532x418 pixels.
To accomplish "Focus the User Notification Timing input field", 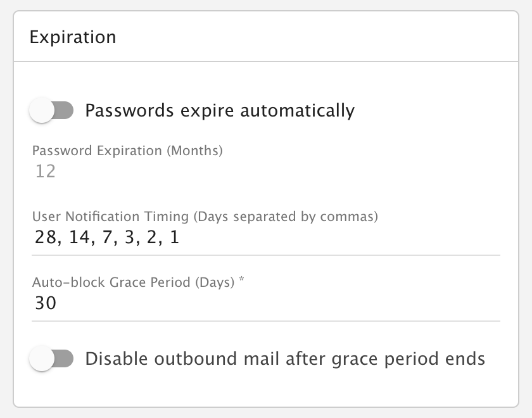I will pos(266,238).
